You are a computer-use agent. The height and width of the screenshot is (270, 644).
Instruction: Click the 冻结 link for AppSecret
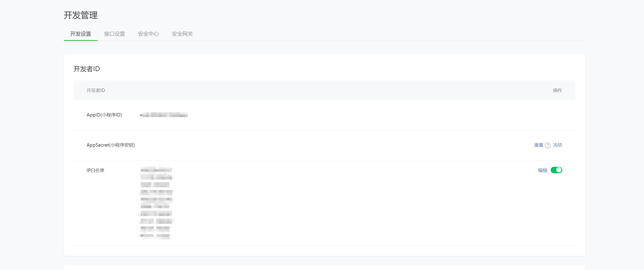point(558,145)
